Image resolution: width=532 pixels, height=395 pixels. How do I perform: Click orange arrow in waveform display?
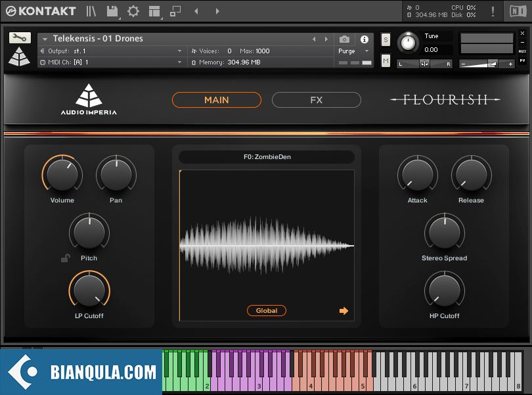[x=344, y=310]
